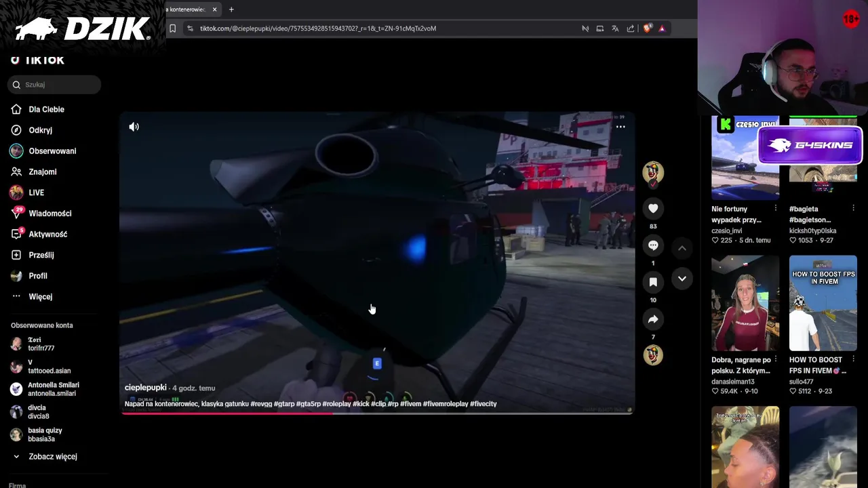Image resolution: width=868 pixels, height=488 pixels.
Task: Open the options for the "Nie fortuny wypadek przy..." video
Action: [x=776, y=209]
